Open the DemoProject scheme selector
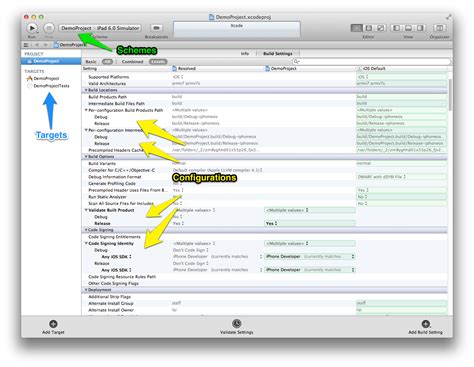 [76, 28]
